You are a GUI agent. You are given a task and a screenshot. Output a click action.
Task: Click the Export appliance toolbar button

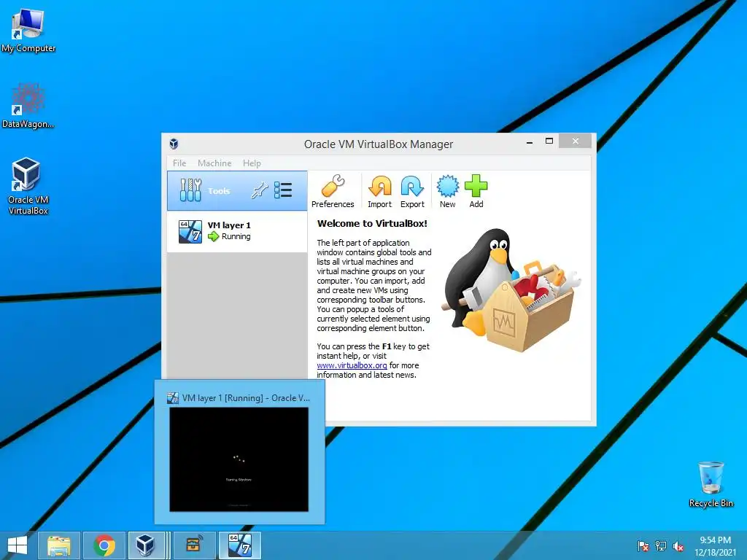pos(412,192)
